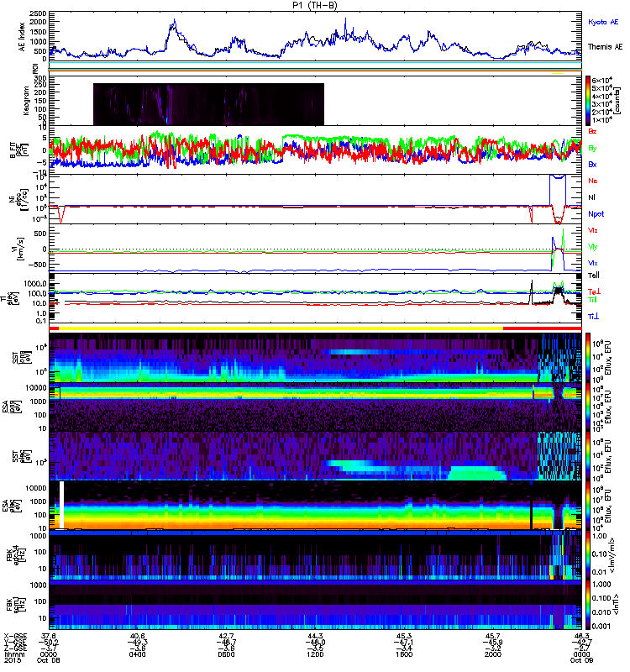Click the red Viz velocity legend label
Screen dimensions: 630x672
point(593,230)
